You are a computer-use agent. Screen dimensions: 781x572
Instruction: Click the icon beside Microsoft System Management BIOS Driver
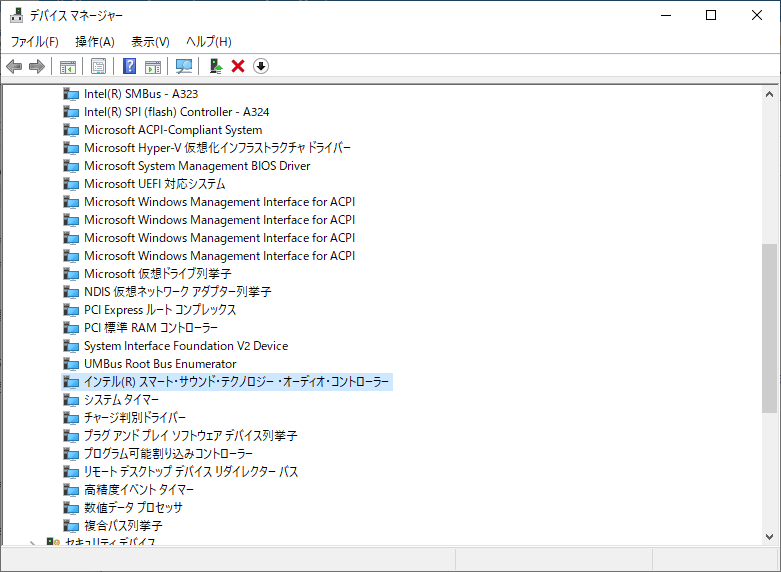click(x=71, y=166)
